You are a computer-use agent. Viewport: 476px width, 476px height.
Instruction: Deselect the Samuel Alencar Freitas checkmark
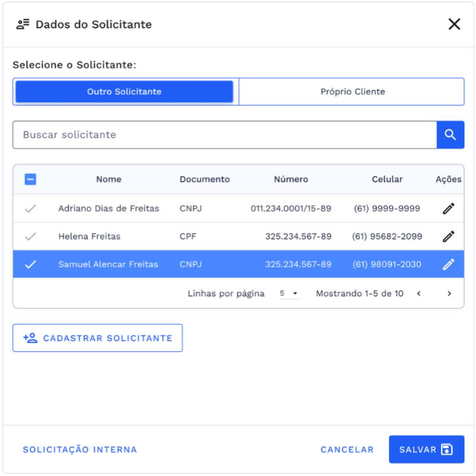(31, 264)
